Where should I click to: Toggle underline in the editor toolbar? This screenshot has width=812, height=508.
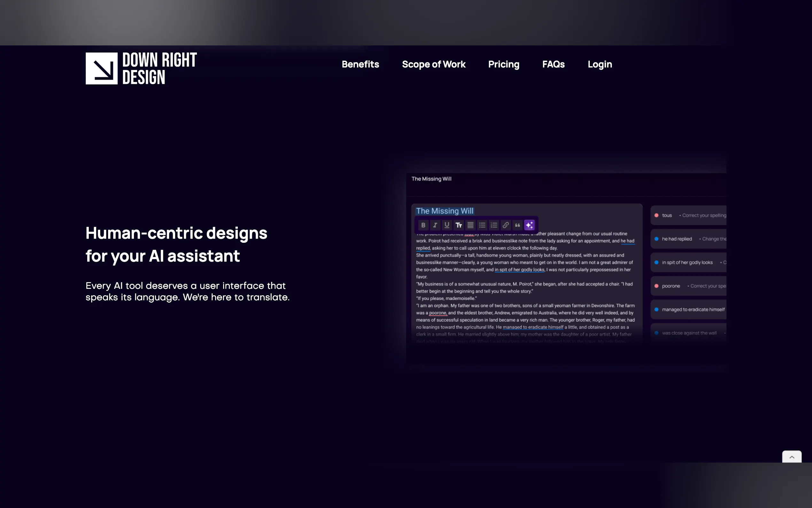tap(447, 225)
